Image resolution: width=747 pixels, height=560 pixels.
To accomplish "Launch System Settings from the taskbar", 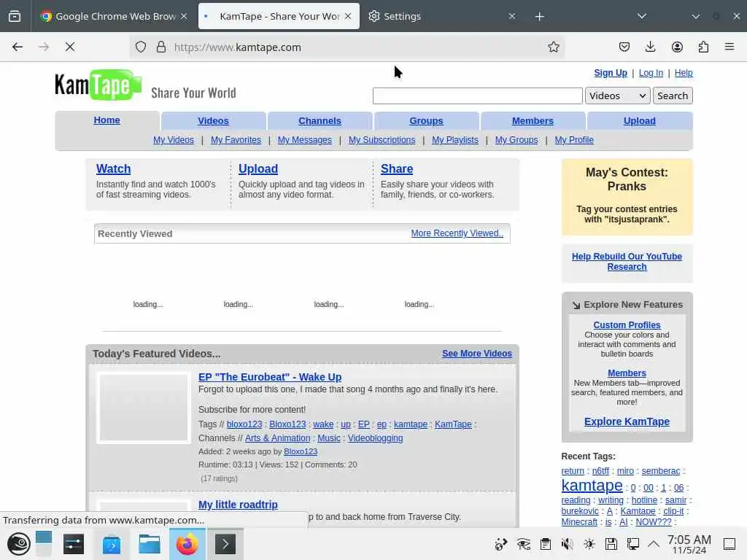I will click(x=74, y=544).
